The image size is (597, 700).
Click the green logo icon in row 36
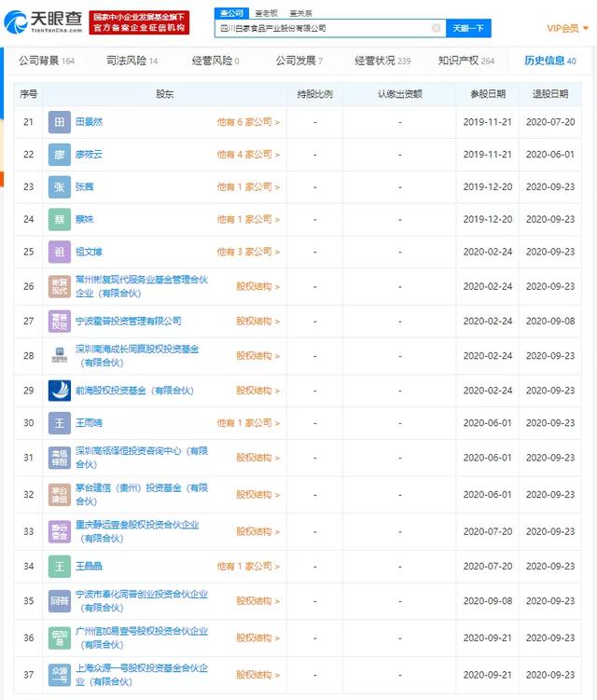60,638
